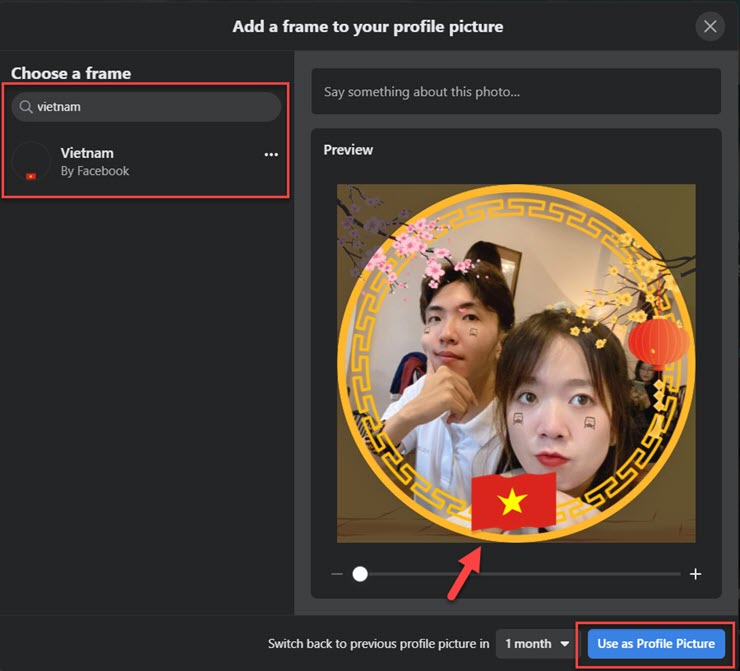The height and width of the screenshot is (671, 740).
Task: Open the three-dot options for the Vietnam frame
Action: (271, 155)
